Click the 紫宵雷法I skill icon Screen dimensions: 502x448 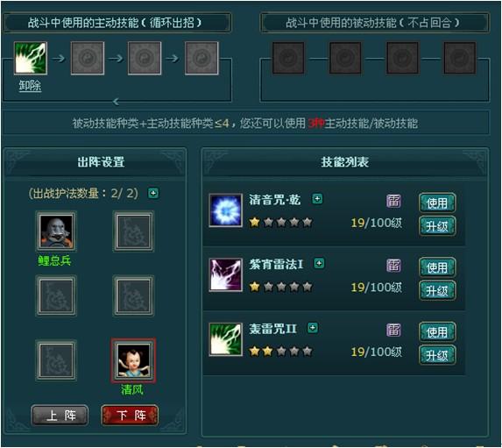point(226,275)
